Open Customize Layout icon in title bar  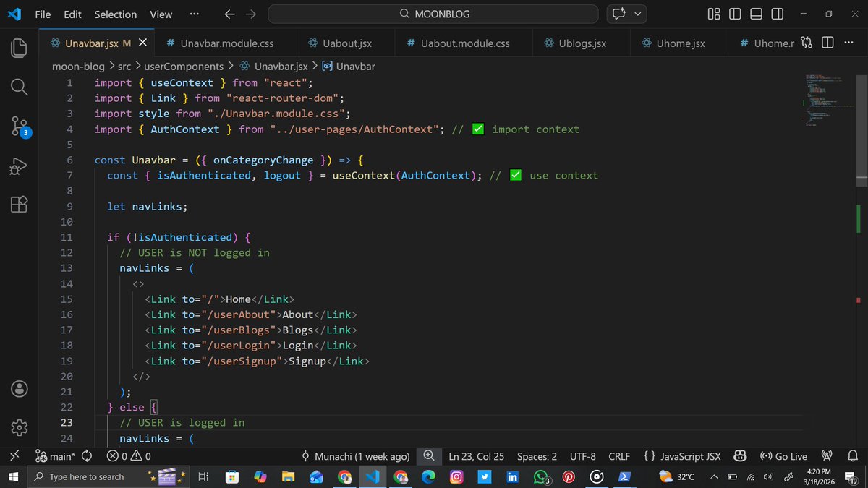pyautogui.click(x=714, y=14)
